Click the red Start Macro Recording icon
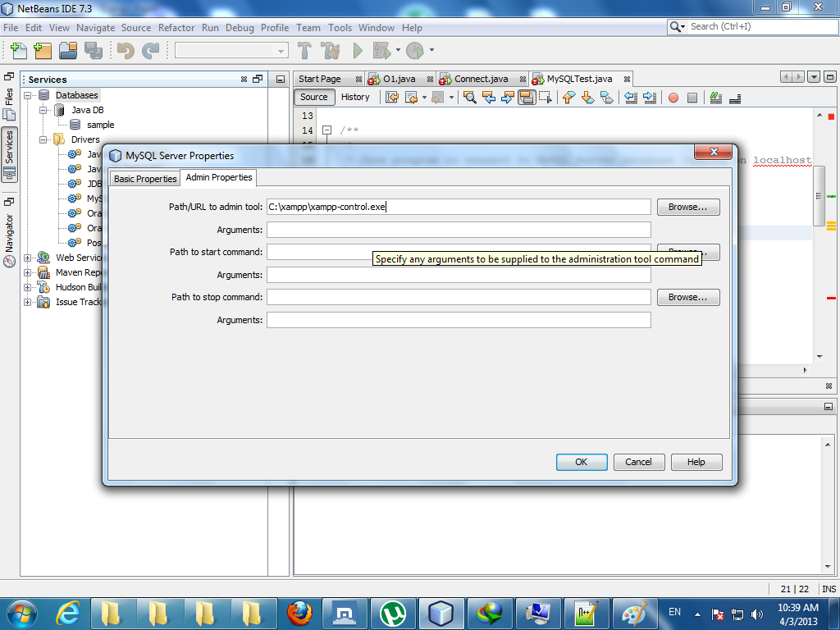840x630 pixels. tap(673, 98)
